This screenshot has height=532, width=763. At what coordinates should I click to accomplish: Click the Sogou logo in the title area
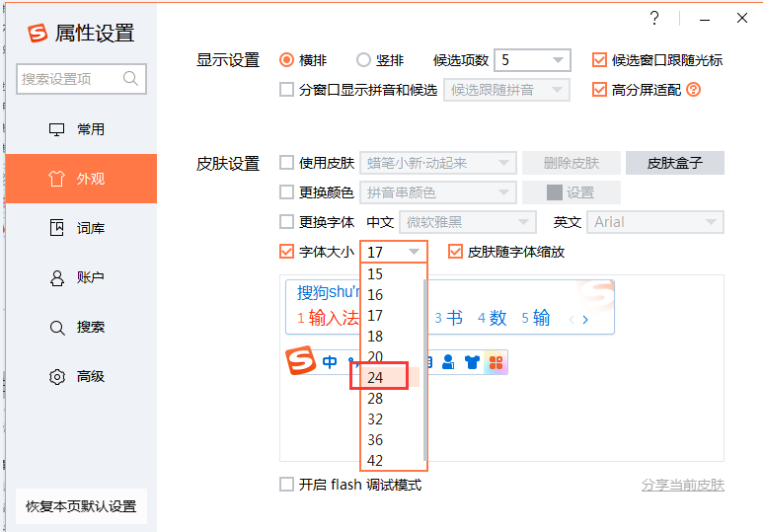38,34
